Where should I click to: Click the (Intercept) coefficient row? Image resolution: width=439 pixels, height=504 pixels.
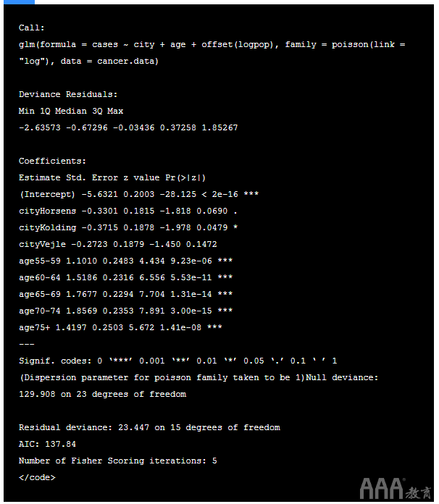[x=139, y=195]
